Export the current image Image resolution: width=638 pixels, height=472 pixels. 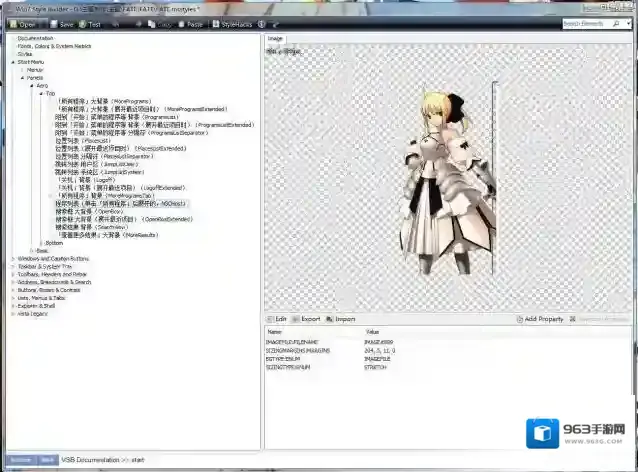306,319
